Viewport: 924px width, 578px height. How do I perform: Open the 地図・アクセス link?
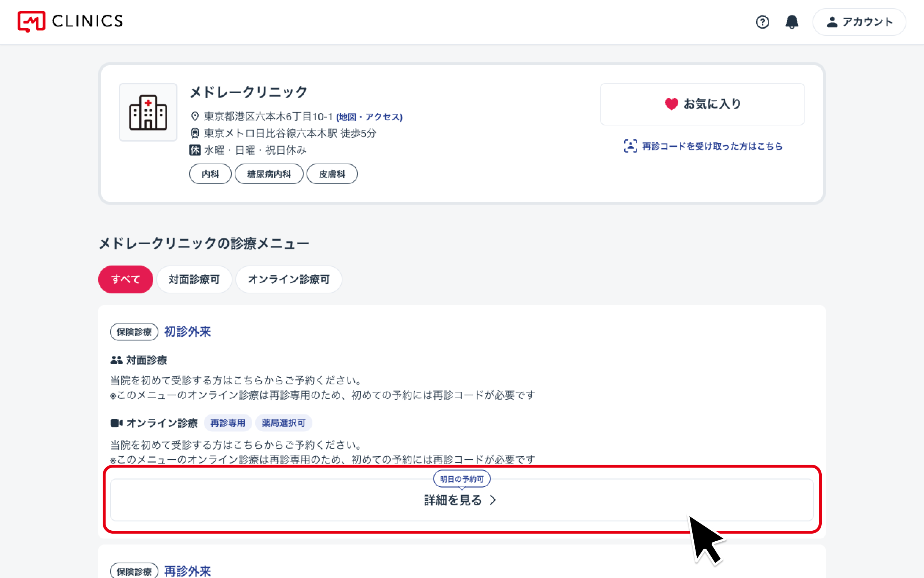click(369, 117)
